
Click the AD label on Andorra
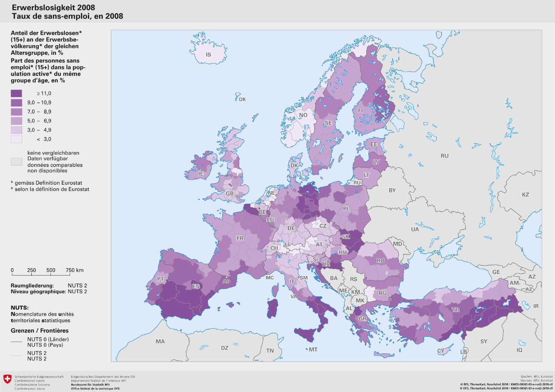[x=226, y=281]
